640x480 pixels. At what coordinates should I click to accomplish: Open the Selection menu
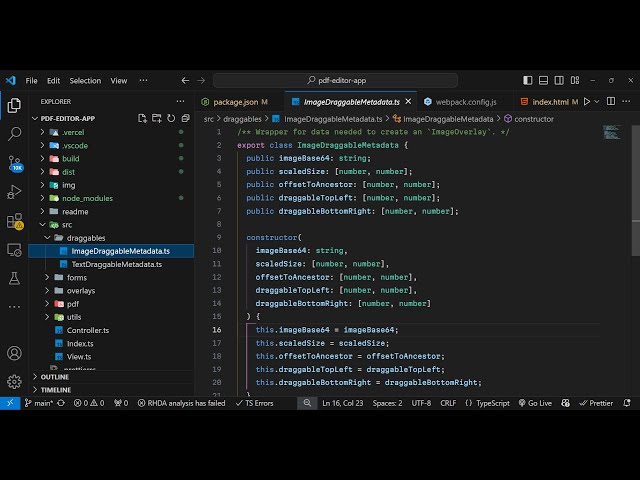(85, 80)
